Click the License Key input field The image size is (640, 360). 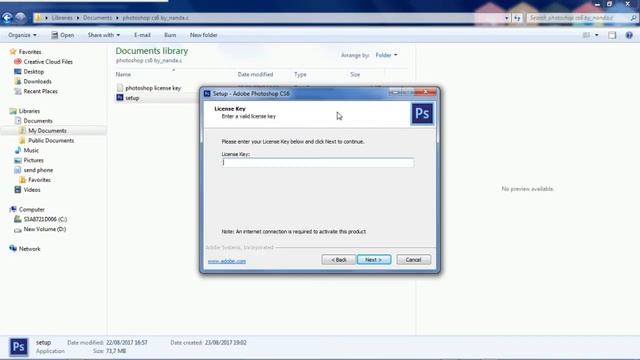point(318,162)
